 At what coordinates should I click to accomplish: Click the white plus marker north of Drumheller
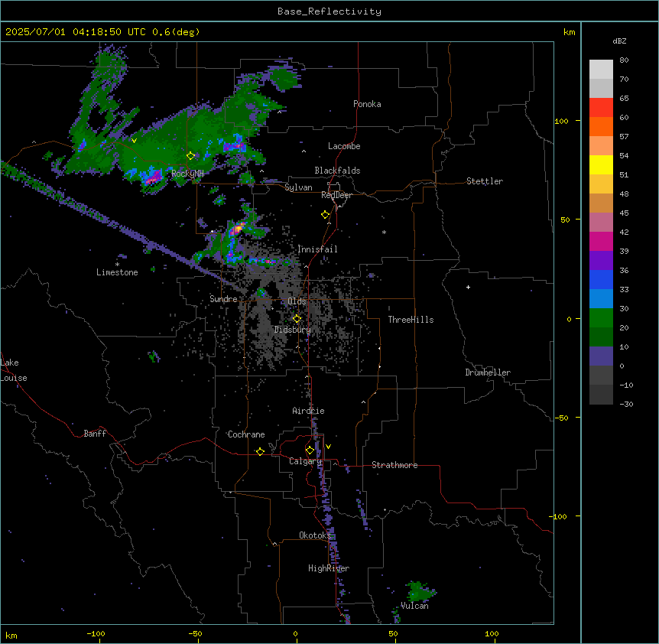[468, 287]
